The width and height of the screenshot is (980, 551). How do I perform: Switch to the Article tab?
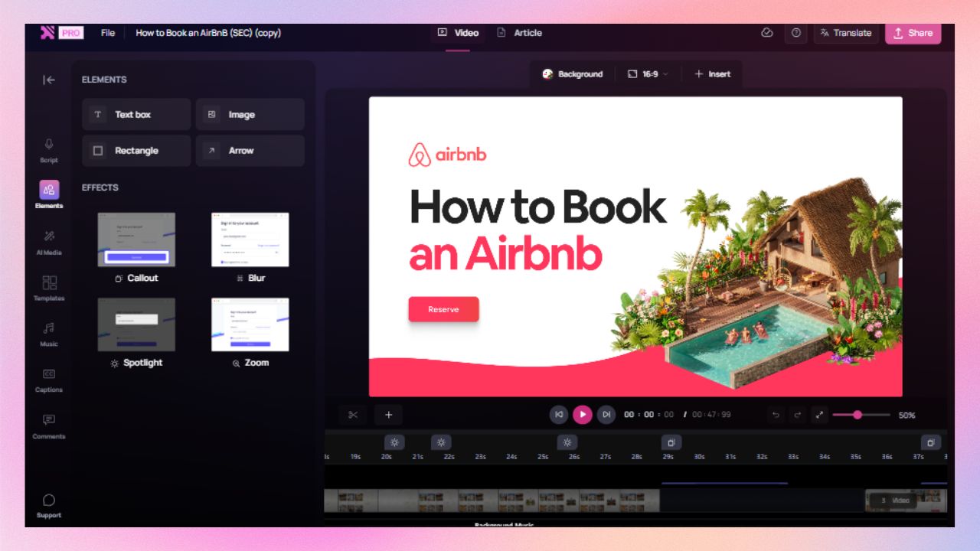[520, 33]
